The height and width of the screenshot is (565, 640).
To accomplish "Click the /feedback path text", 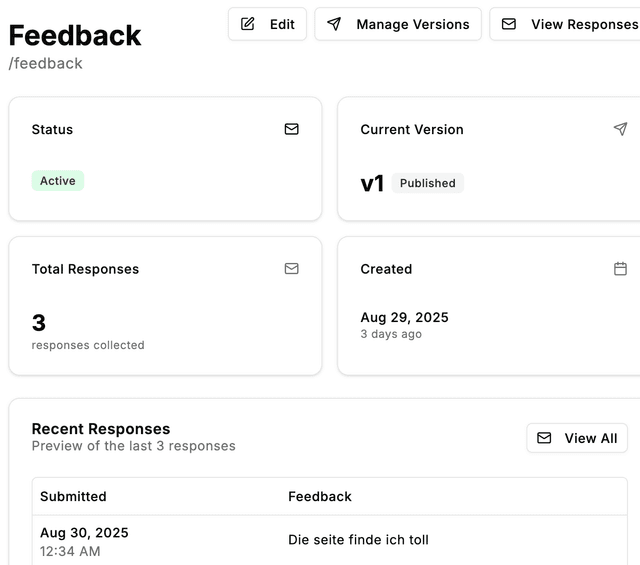I will coord(46,64).
